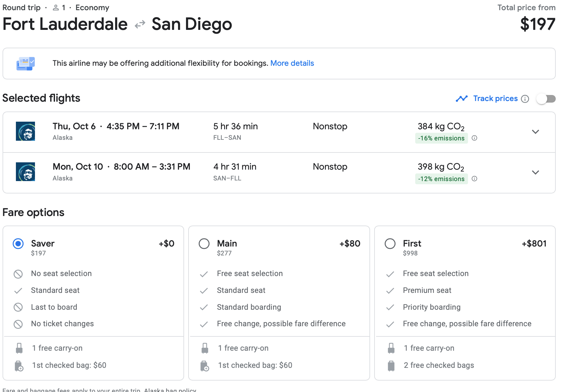Click the round-trip swap arrows icon
Screen dimensions: 571x392
140,24
